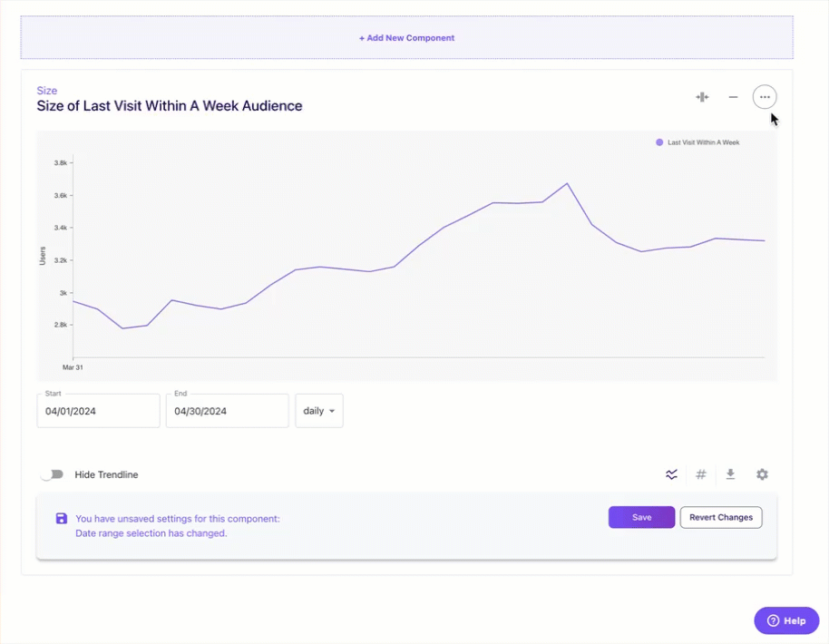Open the three-dot more options menu
The image size is (829, 644).
pos(765,97)
